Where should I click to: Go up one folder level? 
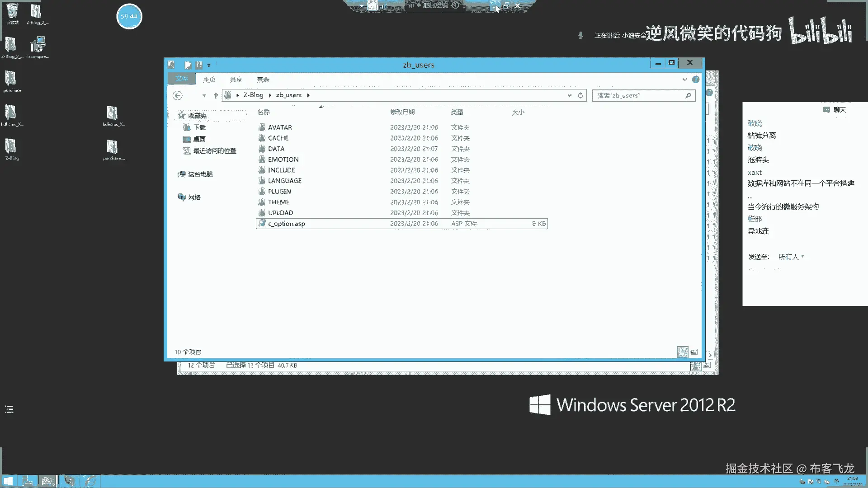coord(216,95)
